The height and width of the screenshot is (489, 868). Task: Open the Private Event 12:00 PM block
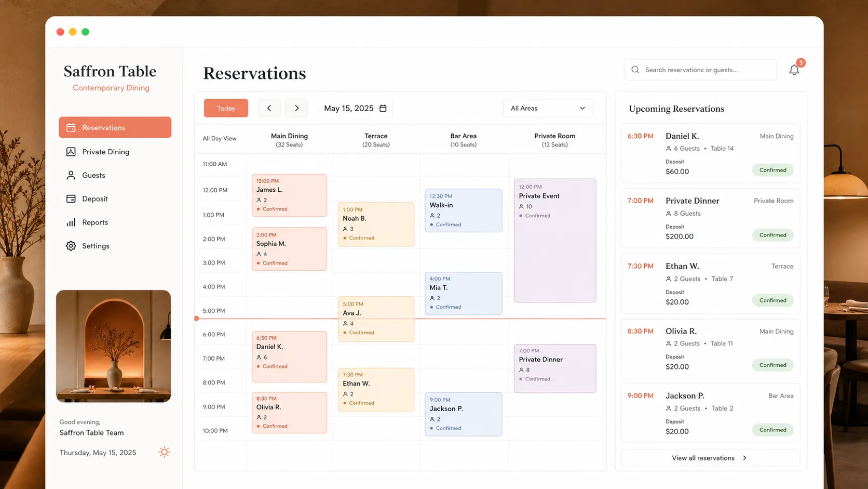click(554, 241)
